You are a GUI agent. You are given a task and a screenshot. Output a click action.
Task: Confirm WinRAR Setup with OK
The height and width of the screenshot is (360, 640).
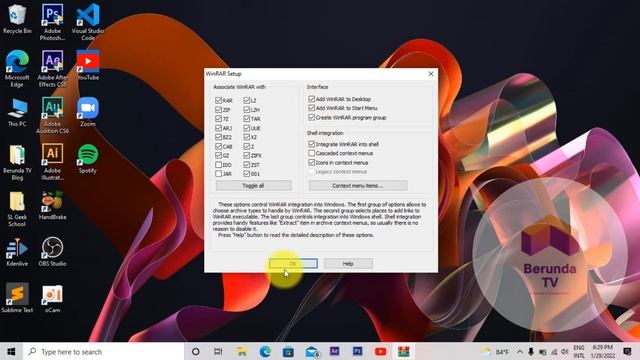click(x=293, y=264)
